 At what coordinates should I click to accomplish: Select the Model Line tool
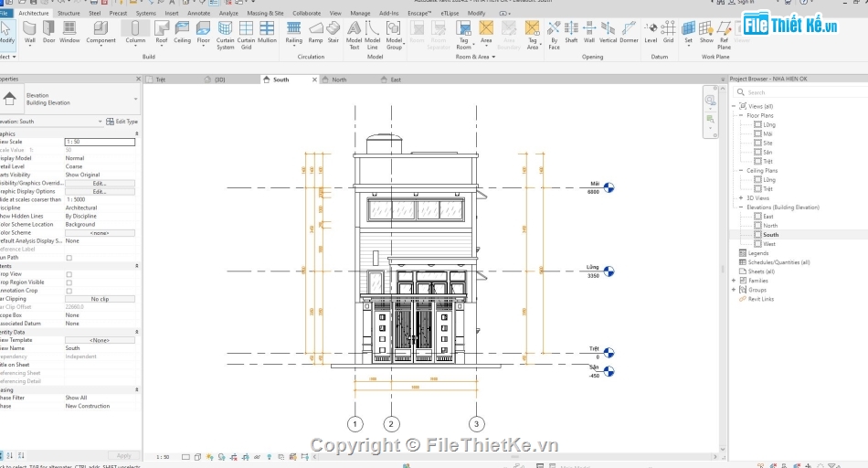coord(372,36)
